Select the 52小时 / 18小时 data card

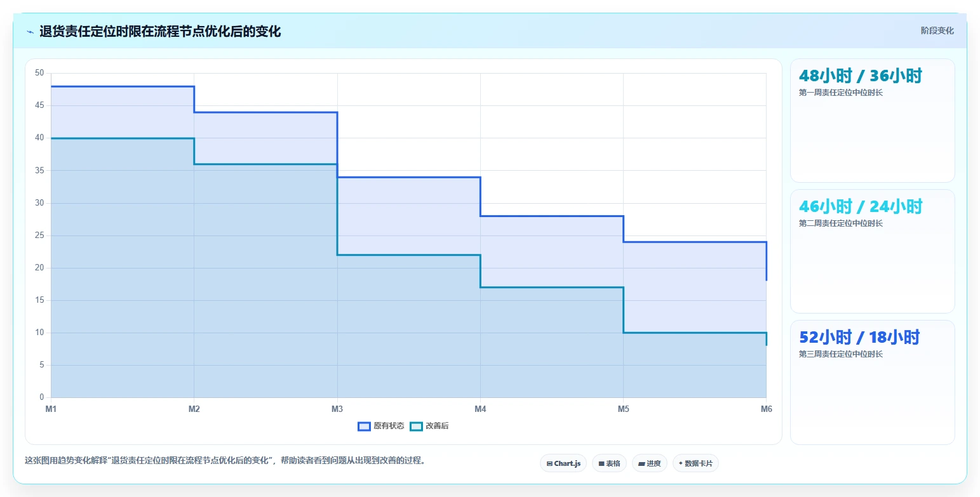click(x=872, y=382)
